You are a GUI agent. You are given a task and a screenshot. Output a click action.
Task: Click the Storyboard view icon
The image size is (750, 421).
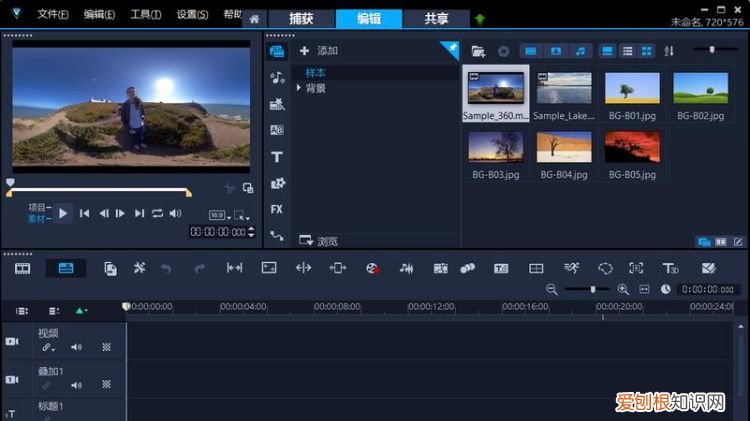pyautogui.click(x=22, y=268)
